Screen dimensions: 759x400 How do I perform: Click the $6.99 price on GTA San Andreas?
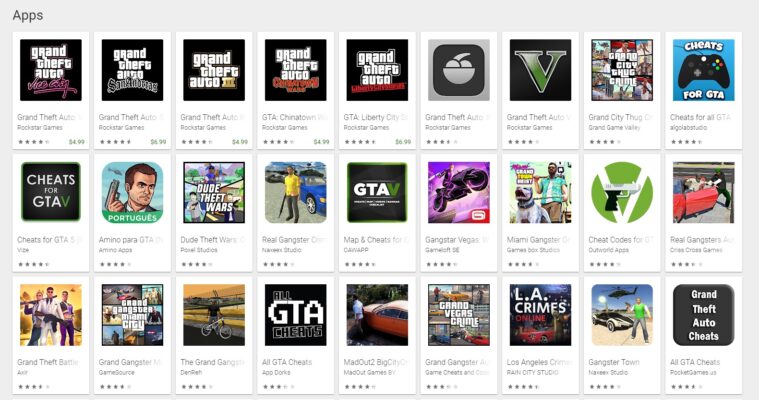point(158,142)
